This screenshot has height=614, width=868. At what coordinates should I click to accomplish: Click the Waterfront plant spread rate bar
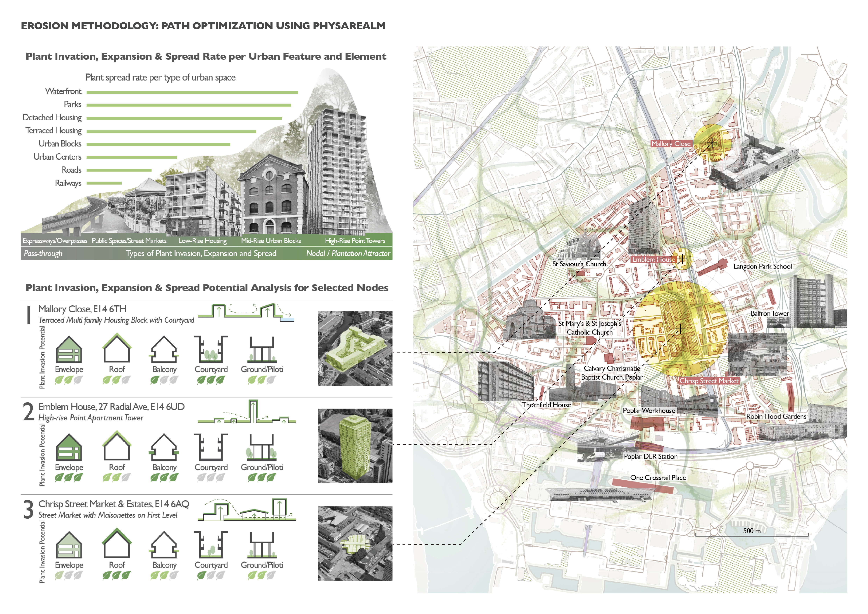192,92
